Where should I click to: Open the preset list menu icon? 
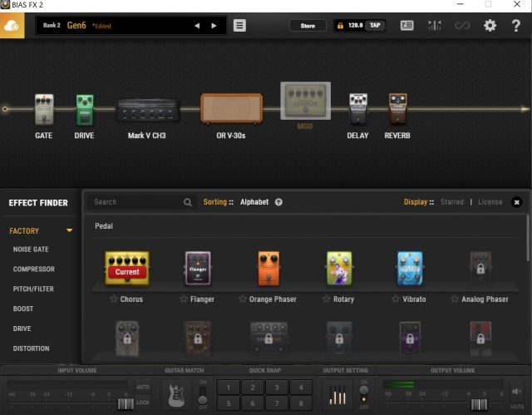[x=239, y=26]
